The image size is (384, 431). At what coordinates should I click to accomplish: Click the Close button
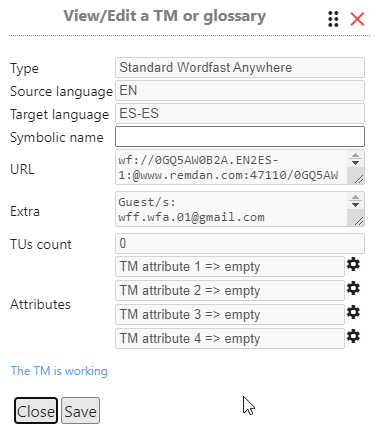[36, 411]
